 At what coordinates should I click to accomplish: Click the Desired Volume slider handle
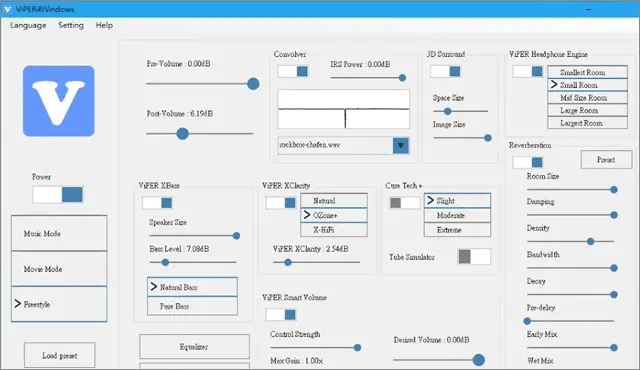coord(478,360)
